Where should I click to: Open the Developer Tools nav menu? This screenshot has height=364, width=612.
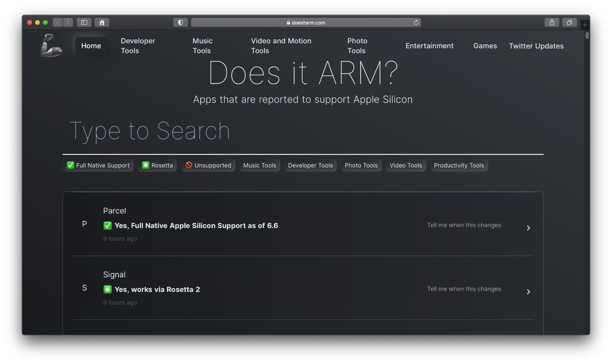tap(138, 46)
